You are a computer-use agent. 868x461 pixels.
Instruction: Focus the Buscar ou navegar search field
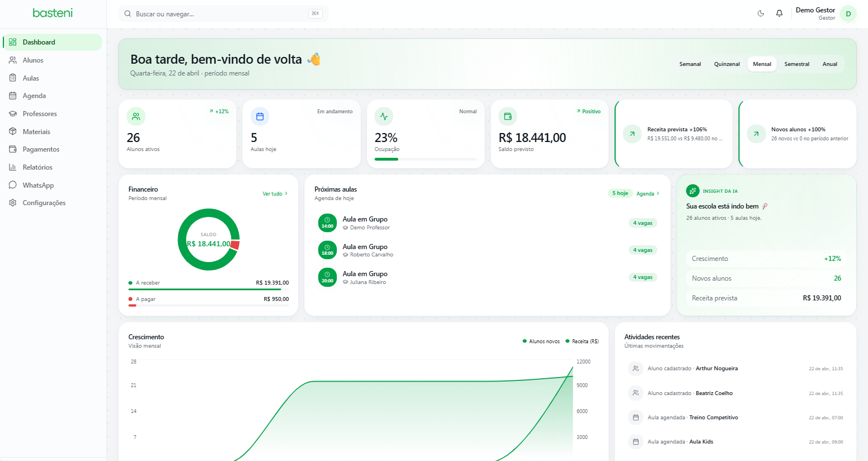pos(223,14)
